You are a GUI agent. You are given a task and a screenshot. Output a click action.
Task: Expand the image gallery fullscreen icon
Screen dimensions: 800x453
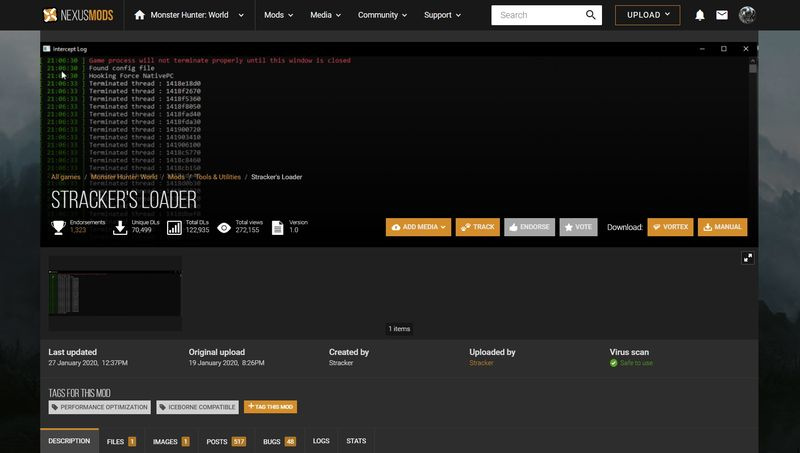[747, 258]
